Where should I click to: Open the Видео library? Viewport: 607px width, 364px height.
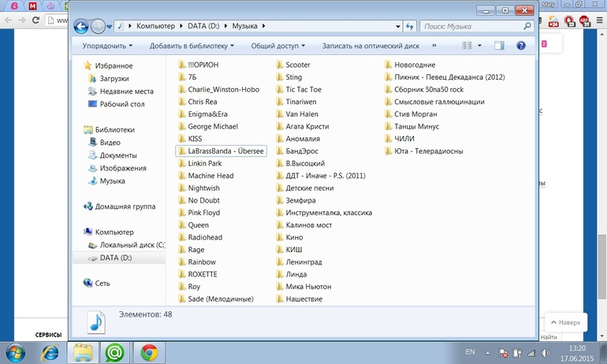point(110,143)
